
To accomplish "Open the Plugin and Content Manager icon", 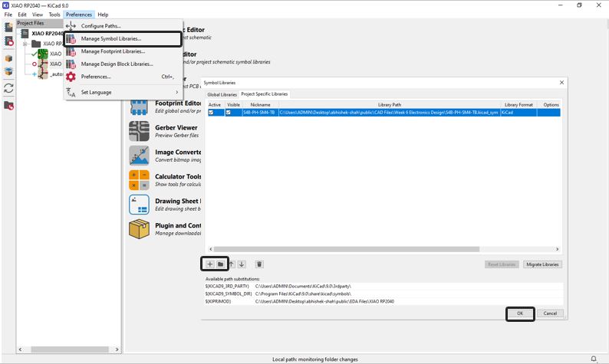I will pyautogui.click(x=139, y=229).
